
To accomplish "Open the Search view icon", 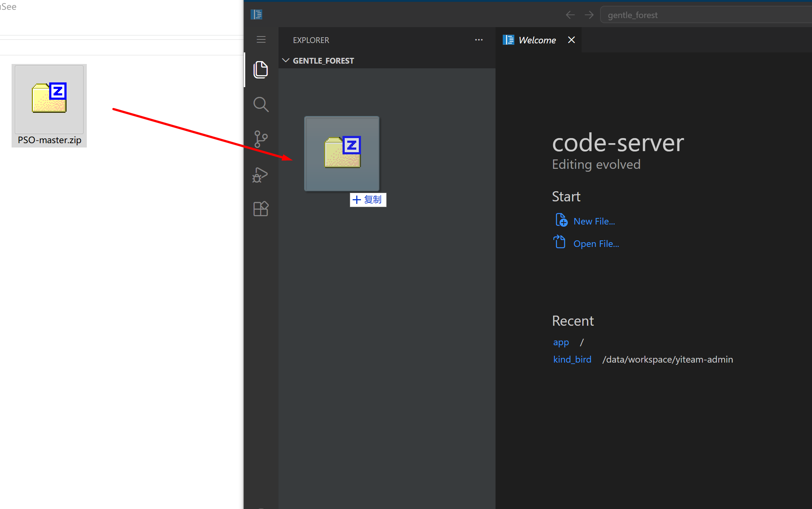I will click(x=261, y=104).
